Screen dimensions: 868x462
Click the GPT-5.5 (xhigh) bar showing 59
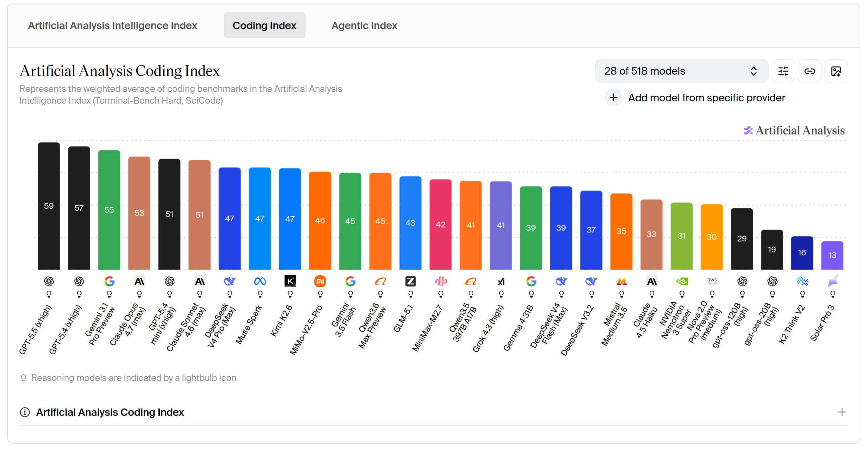coord(49,206)
